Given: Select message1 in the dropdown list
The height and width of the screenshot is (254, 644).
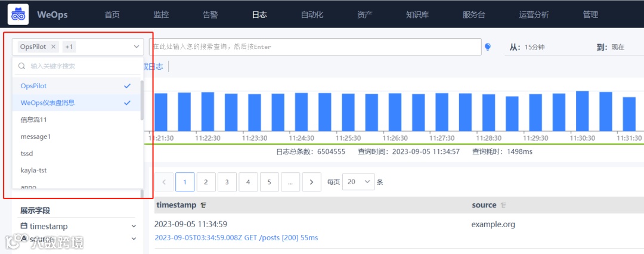Looking at the screenshot, I should 78,137.
